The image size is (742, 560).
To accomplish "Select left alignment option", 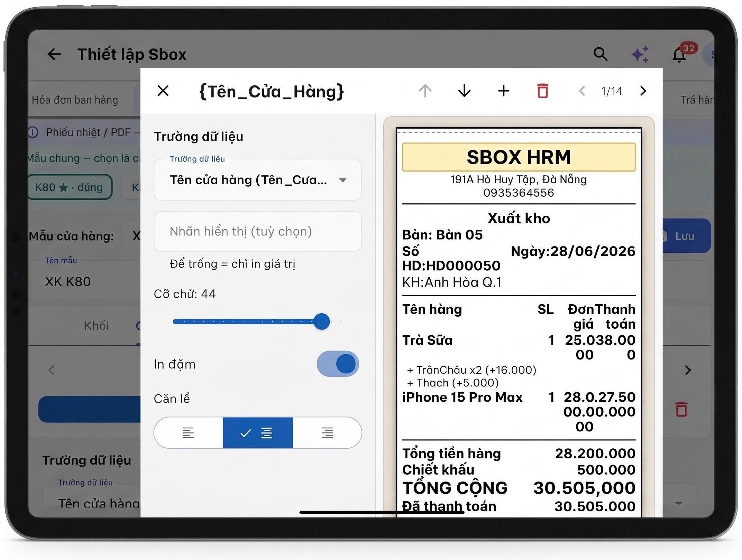I will coord(188,432).
